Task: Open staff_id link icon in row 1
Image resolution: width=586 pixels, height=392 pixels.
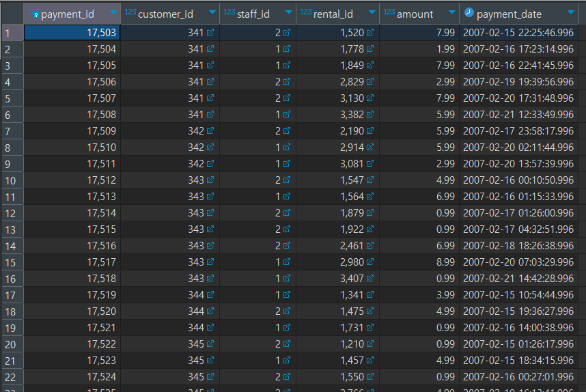Action: click(287, 33)
